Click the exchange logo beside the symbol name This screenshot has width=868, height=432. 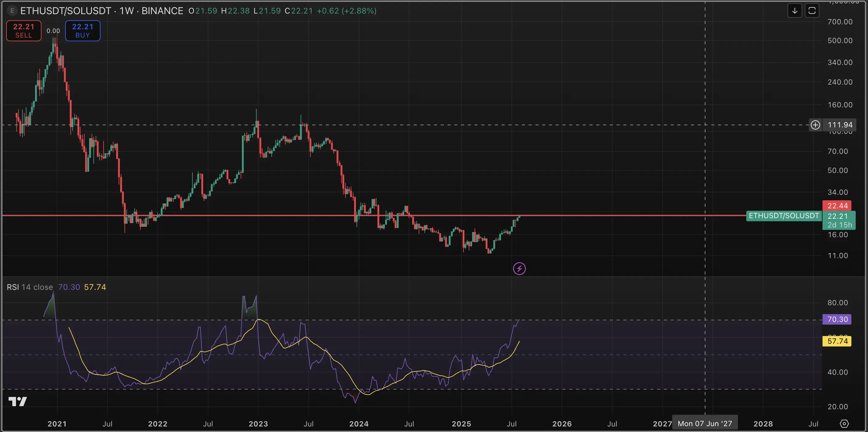click(x=12, y=10)
